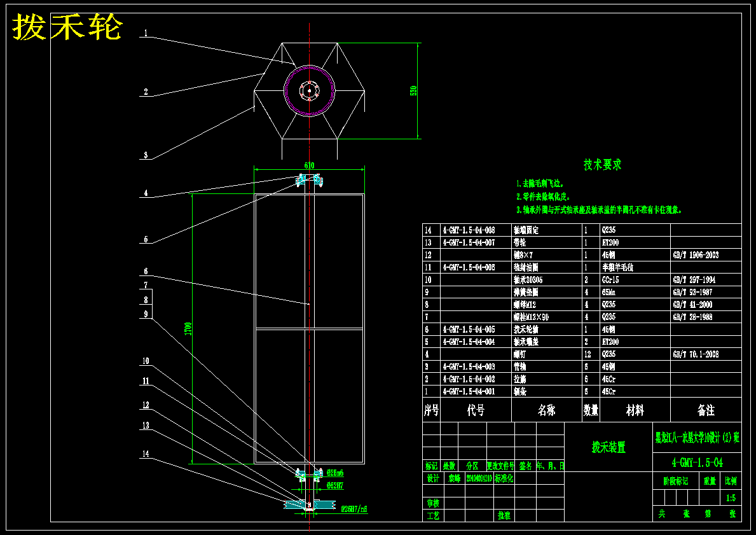Select the '610' width dimension text
This screenshot has width=756, height=535.
tap(309, 165)
